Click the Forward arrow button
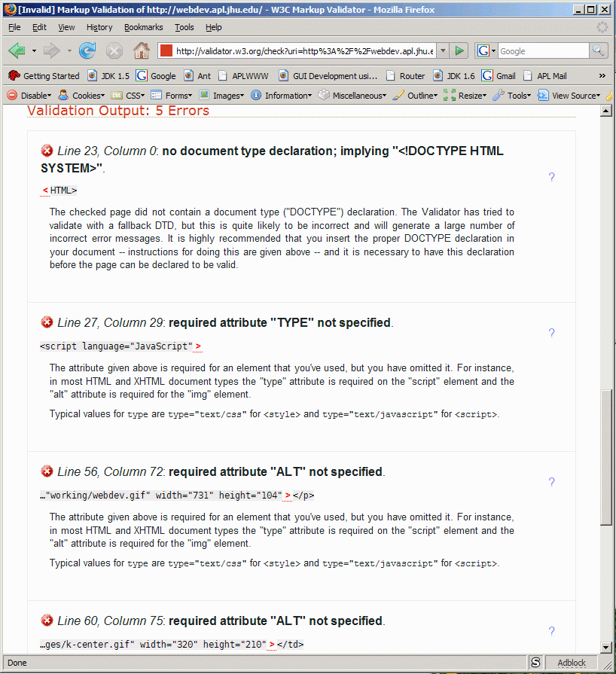This screenshot has height=674, width=616. coord(52,50)
